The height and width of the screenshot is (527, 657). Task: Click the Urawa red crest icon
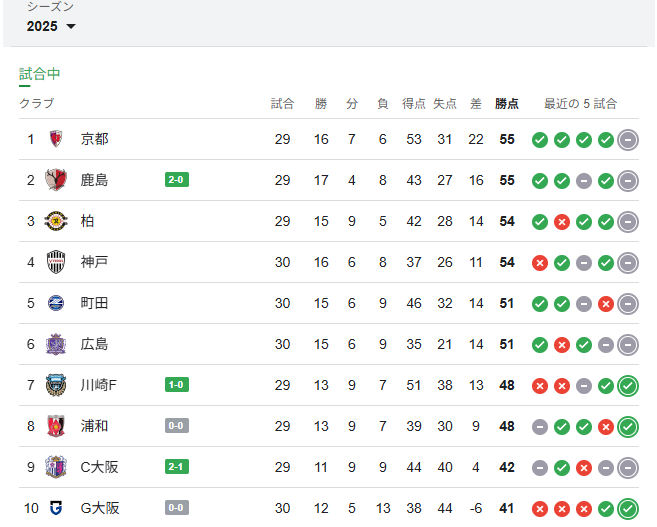(56, 426)
